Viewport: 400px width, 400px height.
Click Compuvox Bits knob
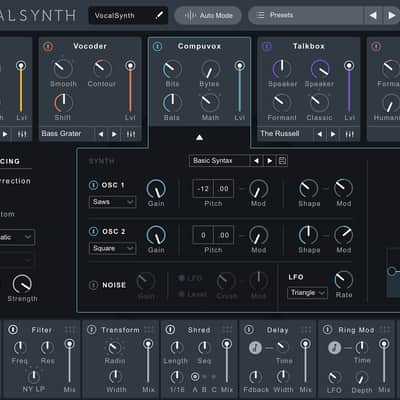point(172,69)
